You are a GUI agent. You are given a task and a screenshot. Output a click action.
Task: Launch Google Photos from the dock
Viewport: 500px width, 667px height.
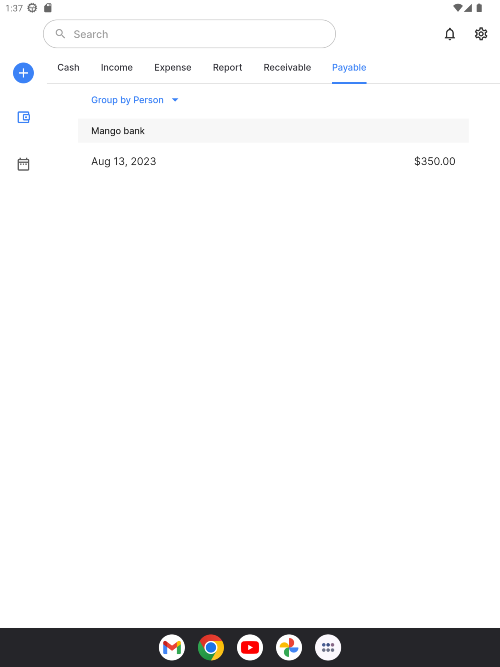pos(289,647)
